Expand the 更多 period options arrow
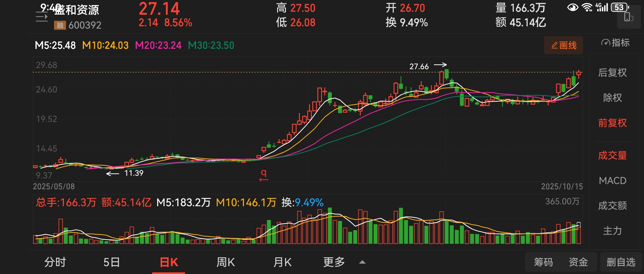This screenshot has height=274, width=644. (362, 262)
